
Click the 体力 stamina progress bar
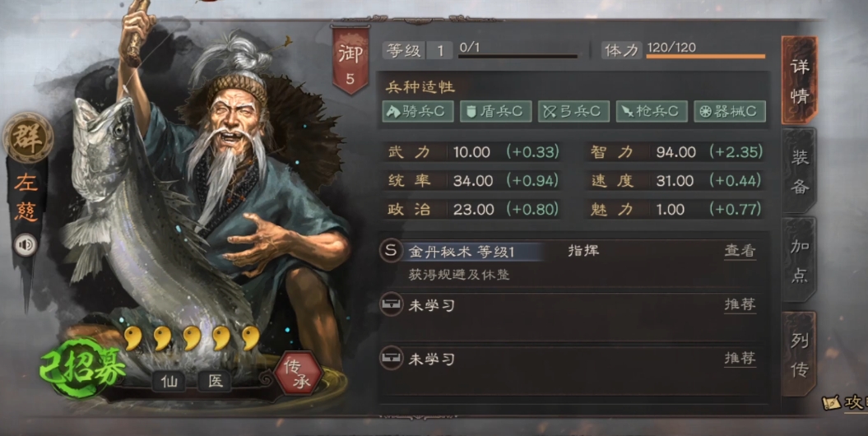(x=706, y=57)
